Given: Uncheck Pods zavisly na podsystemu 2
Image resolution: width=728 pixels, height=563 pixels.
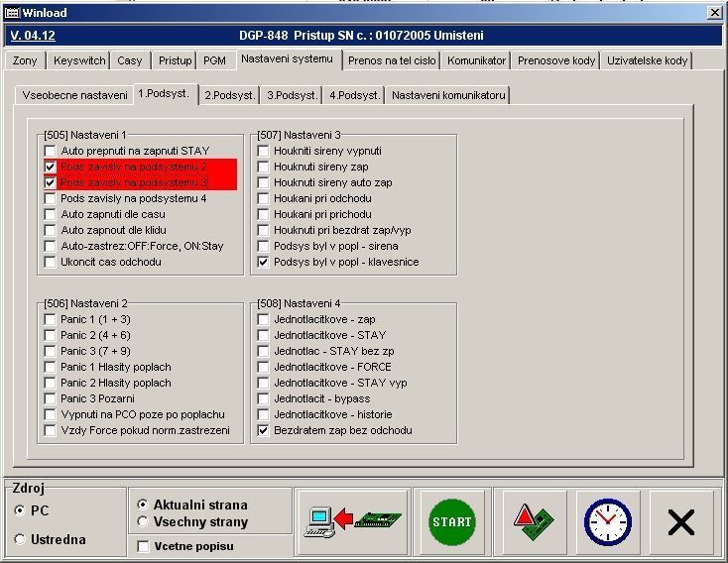Looking at the screenshot, I should pyautogui.click(x=51, y=167).
